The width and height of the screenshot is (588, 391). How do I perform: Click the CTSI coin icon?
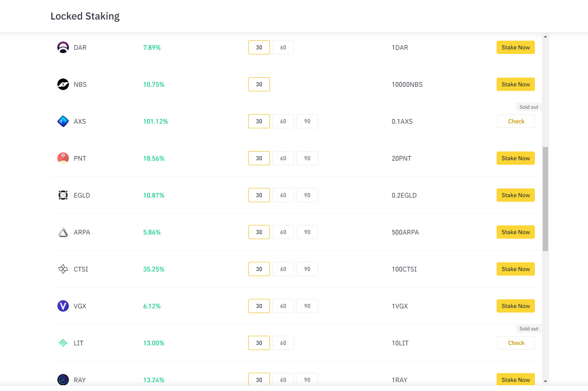pyautogui.click(x=63, y=269)
